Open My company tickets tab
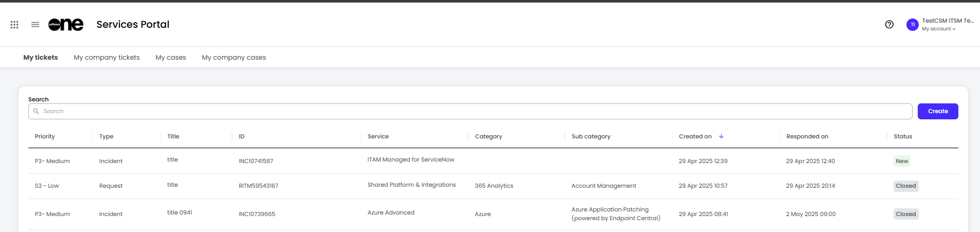980x232 pixels. point(106,58)
